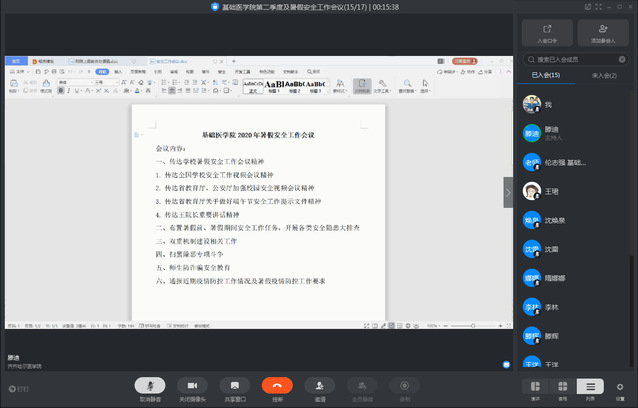Clear the member search box
The height and width of the screenshot is (408, 638).
tap(624, 60)
